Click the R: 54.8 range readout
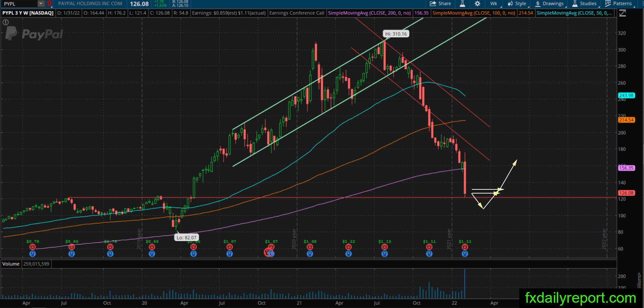Image resolution: width=644 pixels, height=308 pixels. tap(181, 13)
